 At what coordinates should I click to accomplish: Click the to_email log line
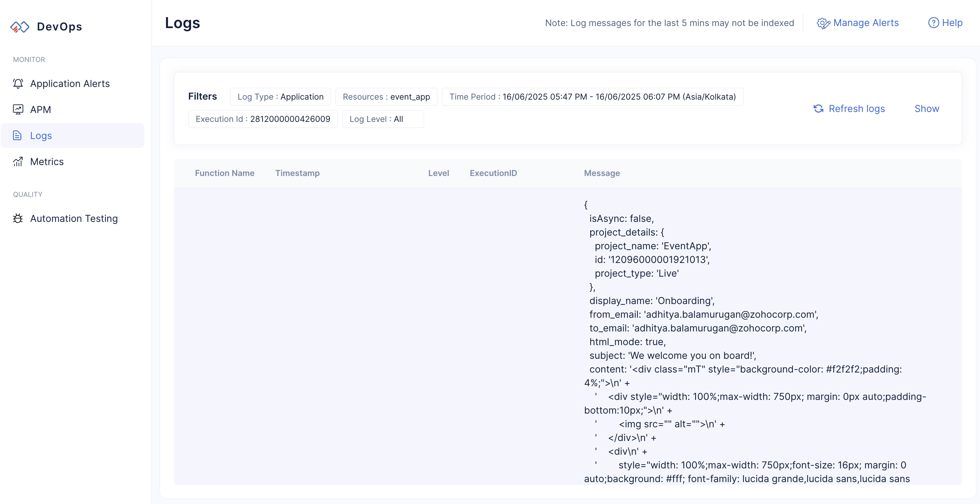click(698, 328)
